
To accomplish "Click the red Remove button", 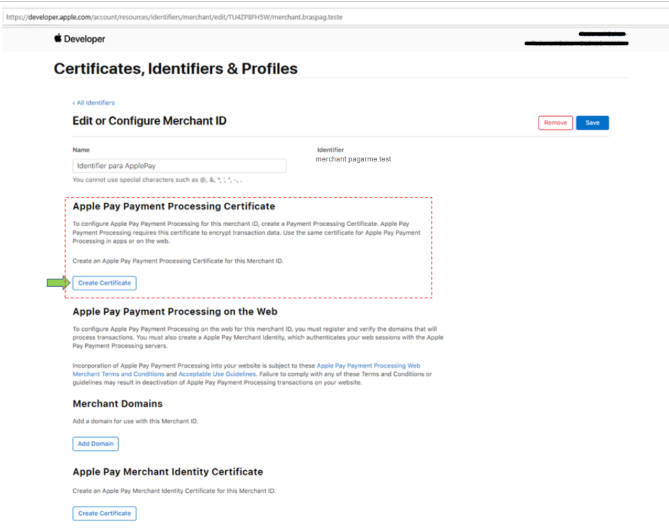I will tap(555, 123).
